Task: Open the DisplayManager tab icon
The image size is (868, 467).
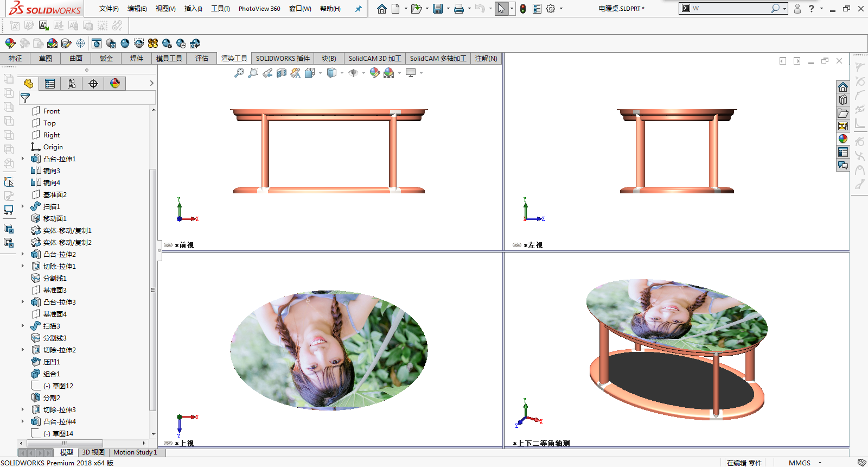Action: coord(115,84)
